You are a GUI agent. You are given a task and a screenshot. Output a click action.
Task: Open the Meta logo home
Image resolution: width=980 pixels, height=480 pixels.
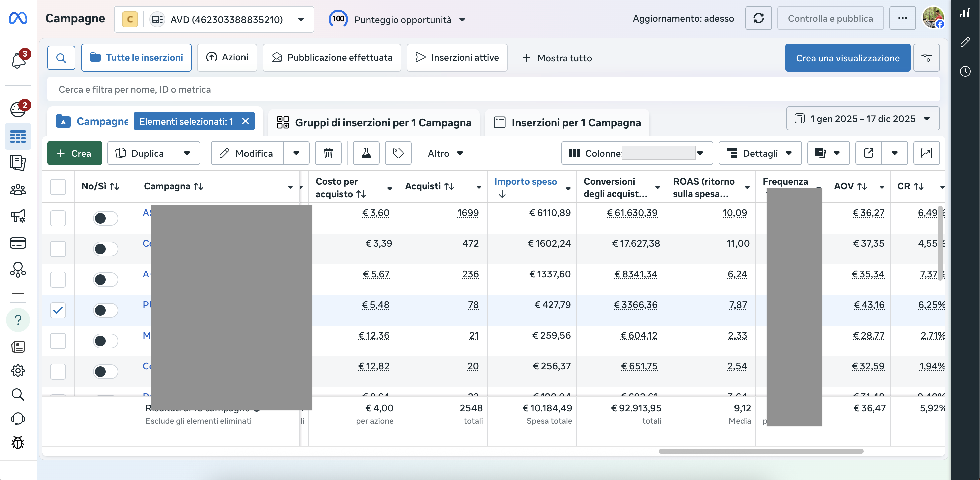[18, 18]
